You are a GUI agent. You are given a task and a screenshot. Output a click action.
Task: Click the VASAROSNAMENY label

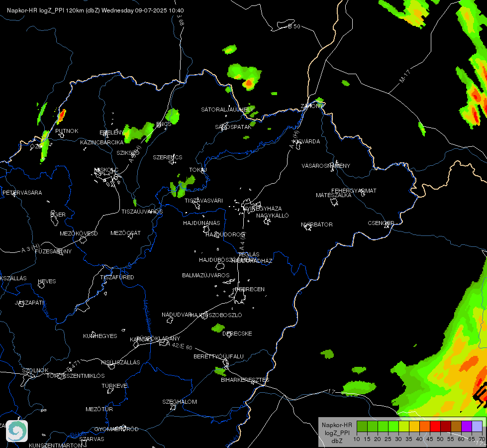tap(326, 166)
